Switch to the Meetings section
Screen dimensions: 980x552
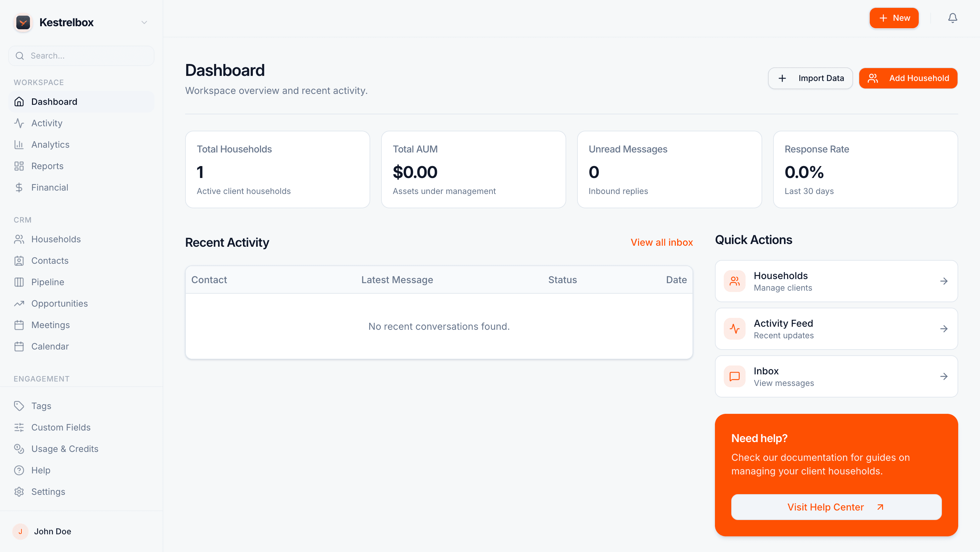(x=51, y=325)
